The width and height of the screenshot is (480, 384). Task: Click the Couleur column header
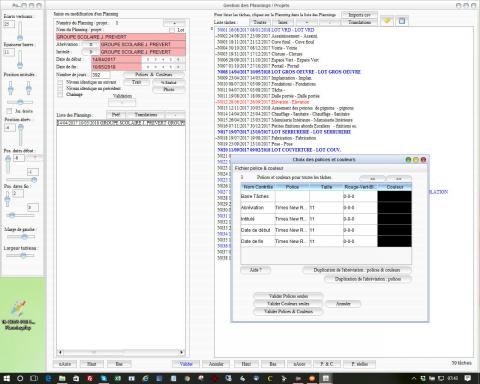click(395, 187)
